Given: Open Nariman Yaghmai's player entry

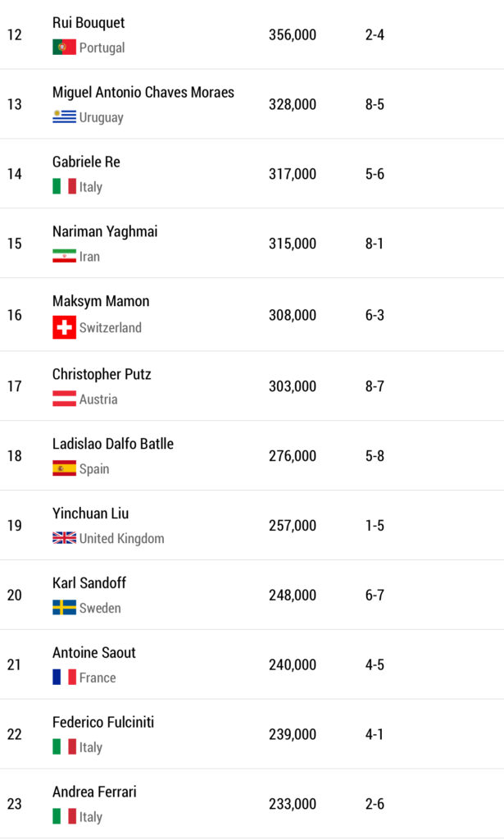Looking at the screenshot, I should click(105, 231).
